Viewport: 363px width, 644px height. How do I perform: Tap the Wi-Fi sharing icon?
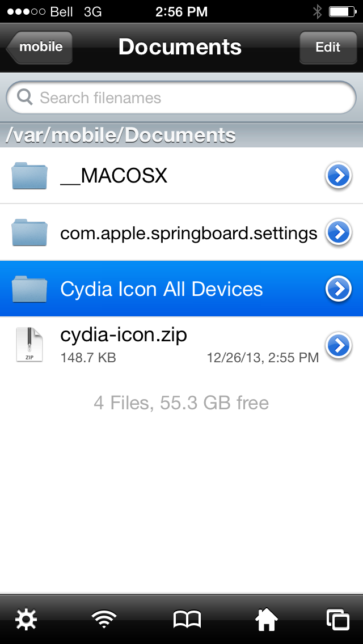[x=104, y=619]
